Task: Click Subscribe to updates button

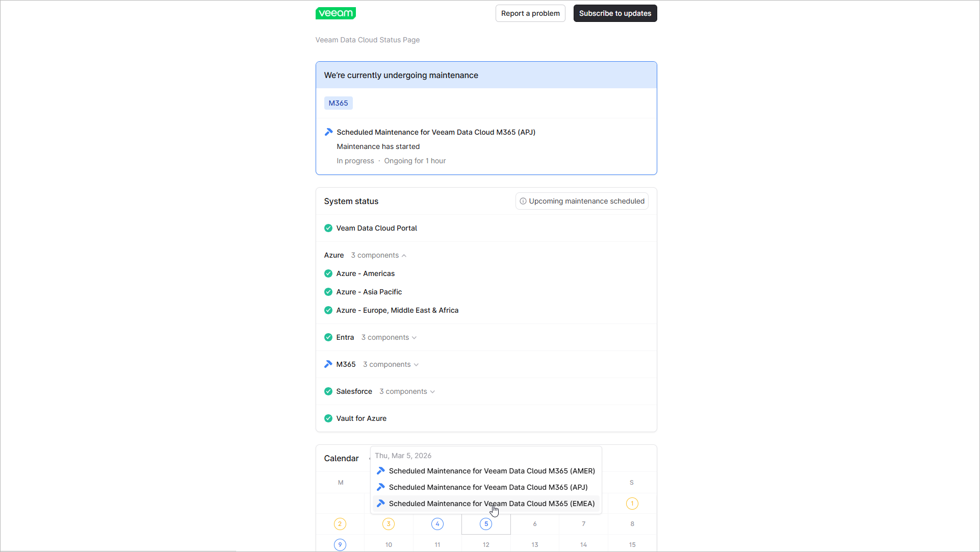Action: click(615, 13)
